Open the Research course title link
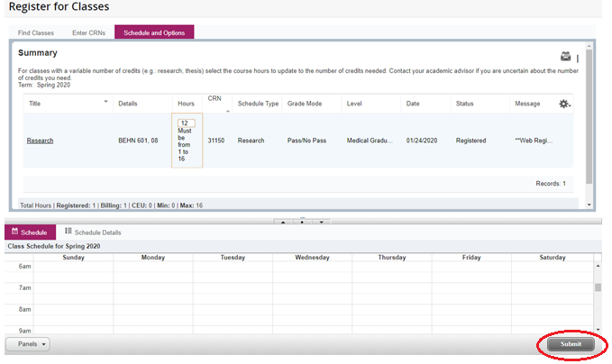This screenshot has width=612, height=364. [x=41, y=141]
